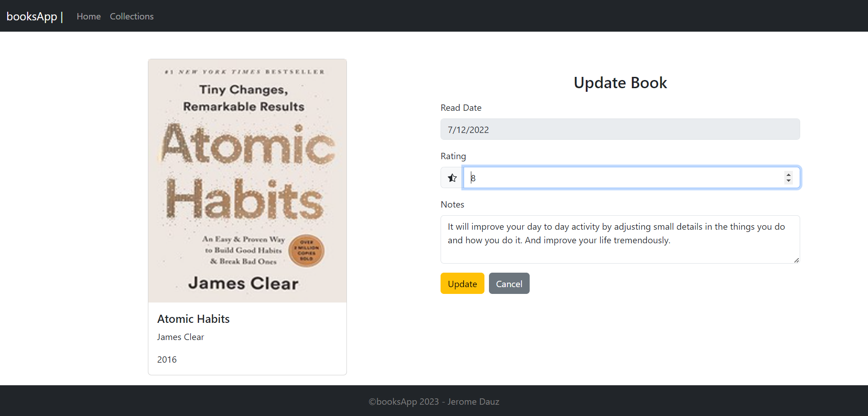Click into the Notes textarea
Screen dimensions: 868x416
pos(620,239)
